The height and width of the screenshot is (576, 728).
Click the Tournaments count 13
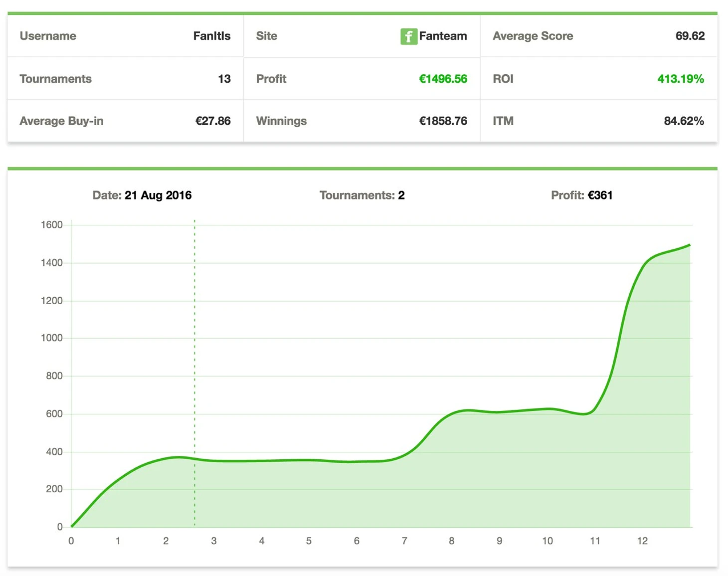(224, 79)
